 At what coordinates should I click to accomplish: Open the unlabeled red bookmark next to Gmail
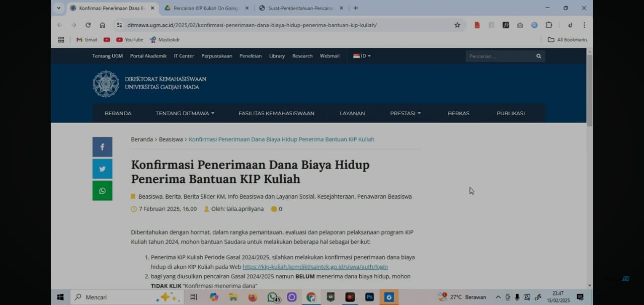tap(107, 40)
